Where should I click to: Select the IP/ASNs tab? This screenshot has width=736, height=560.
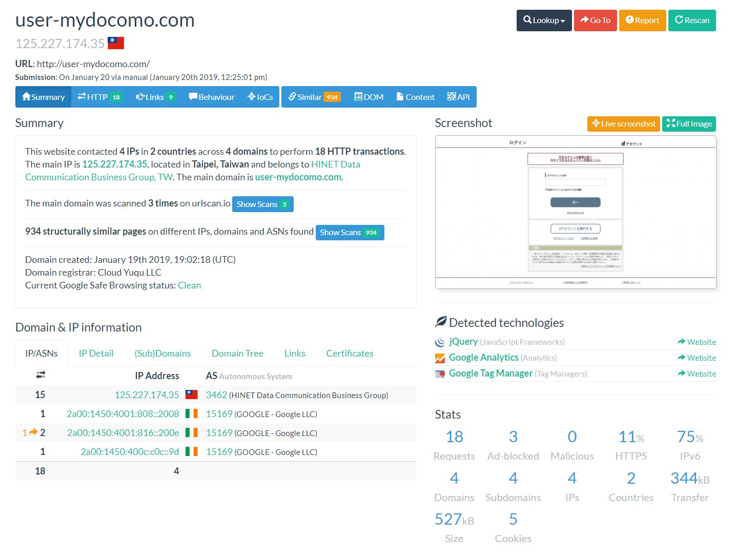point(42,354)
